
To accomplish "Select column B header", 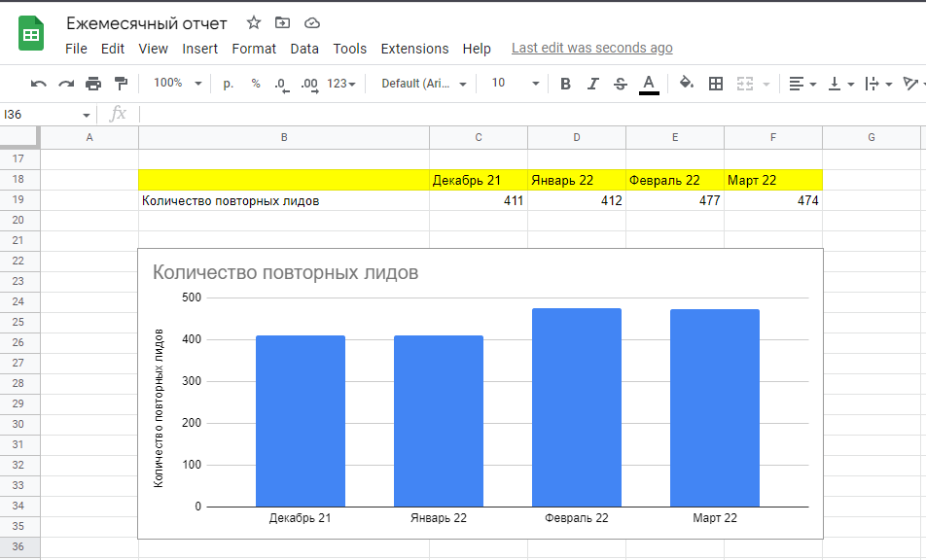I will click(284, 137).
